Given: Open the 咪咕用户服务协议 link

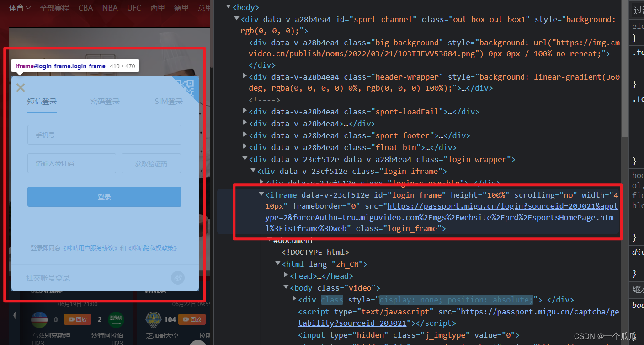Looking at the screenshot, I should (90, 248).
